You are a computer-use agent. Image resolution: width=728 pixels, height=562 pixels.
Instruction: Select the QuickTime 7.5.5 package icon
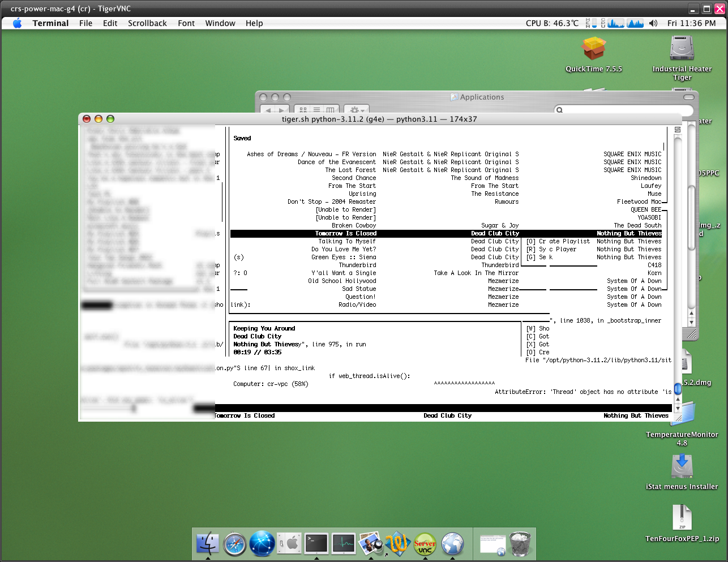pyautogui.click(x=594, y=49)
